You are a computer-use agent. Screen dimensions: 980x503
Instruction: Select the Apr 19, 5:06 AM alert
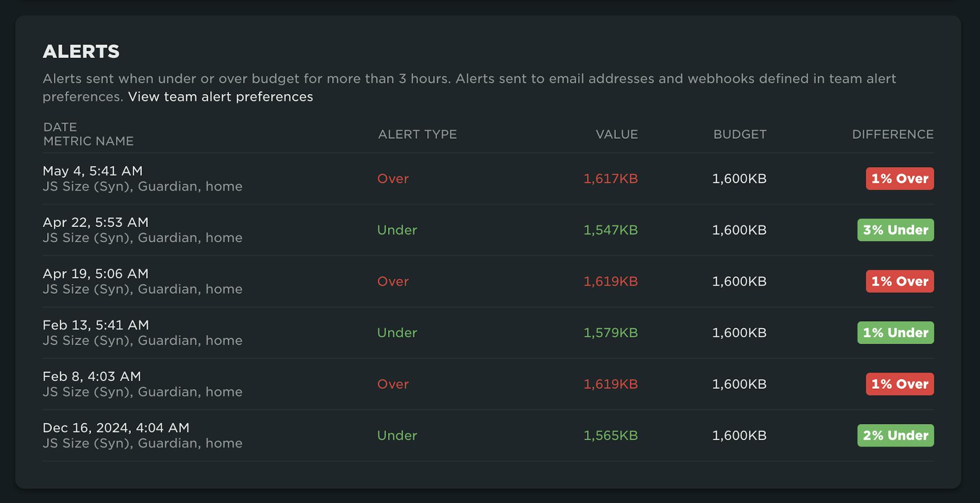(96, 274)
